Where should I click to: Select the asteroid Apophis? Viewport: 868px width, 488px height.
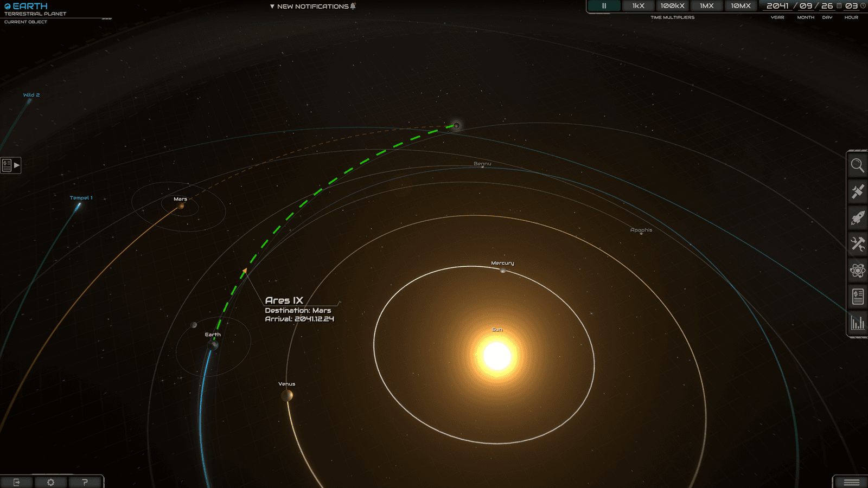[x=641, y=234]
